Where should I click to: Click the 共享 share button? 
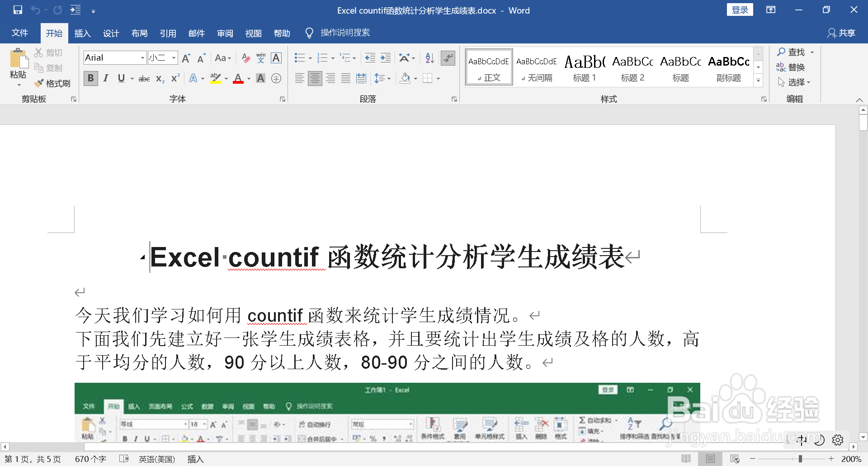(841, 33)
